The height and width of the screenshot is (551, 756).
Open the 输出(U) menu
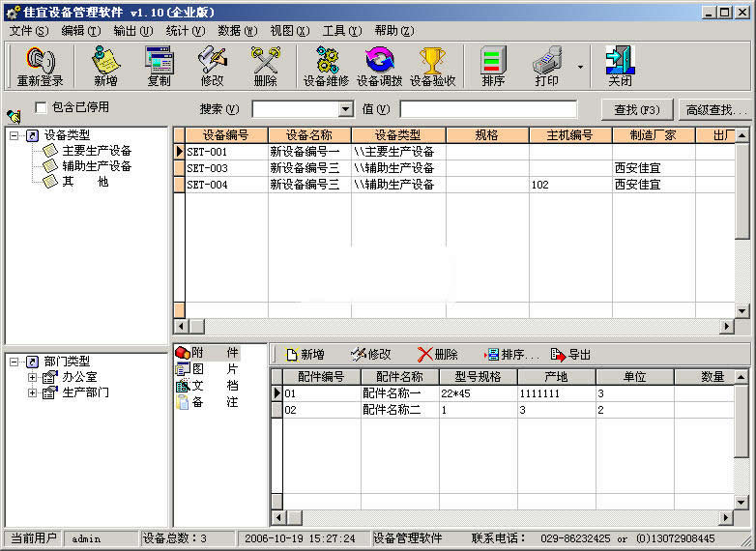[133, 31]
